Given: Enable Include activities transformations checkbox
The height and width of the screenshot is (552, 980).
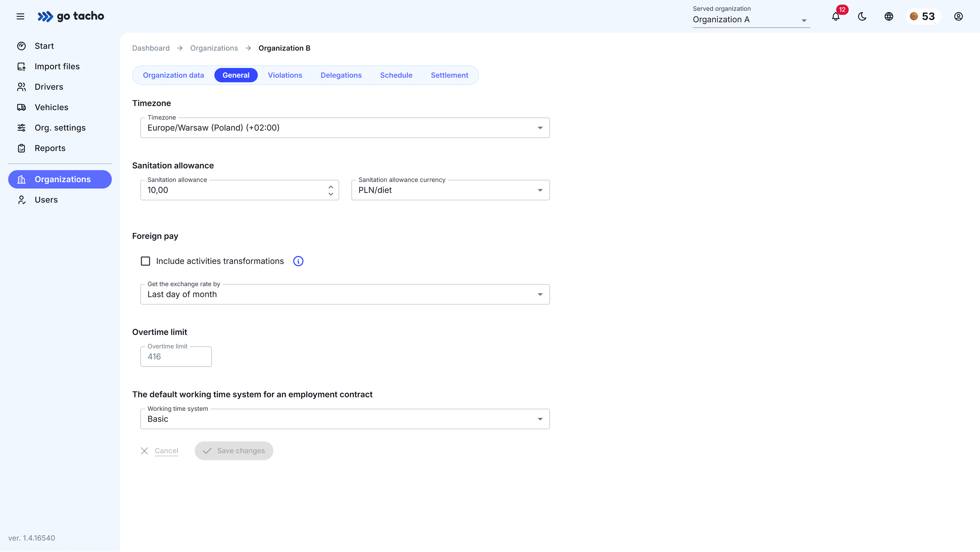Looking at the screenshot, I should pyautogui.click(x=145, y=261).
